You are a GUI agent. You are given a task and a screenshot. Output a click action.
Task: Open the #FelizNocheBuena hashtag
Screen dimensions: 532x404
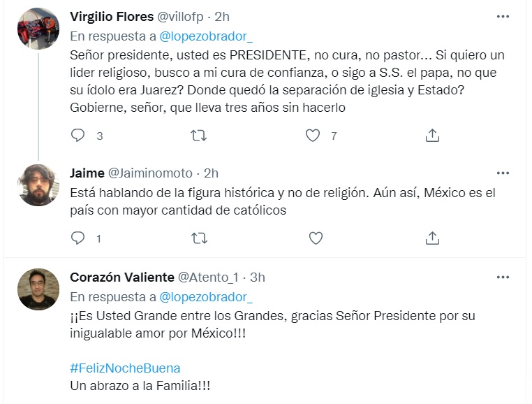click(125, 368)
